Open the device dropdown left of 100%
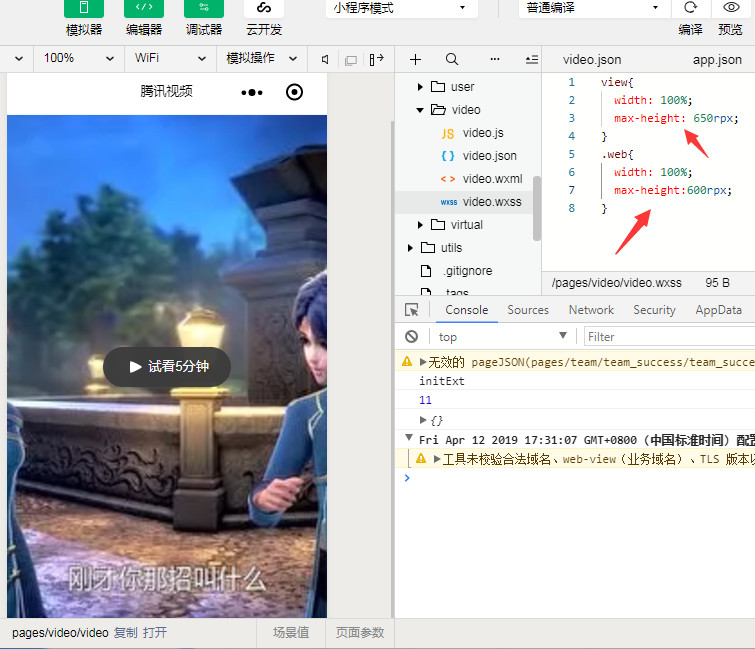 (19, 58)
